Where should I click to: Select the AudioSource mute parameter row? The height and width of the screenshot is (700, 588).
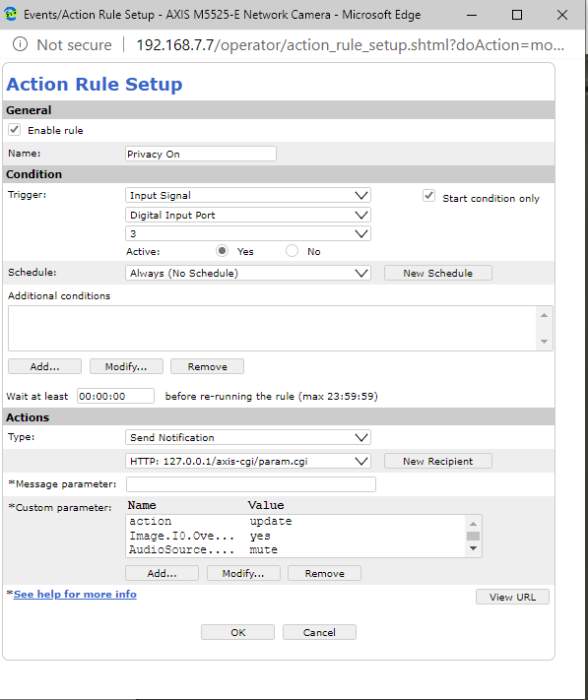[295, 550]
